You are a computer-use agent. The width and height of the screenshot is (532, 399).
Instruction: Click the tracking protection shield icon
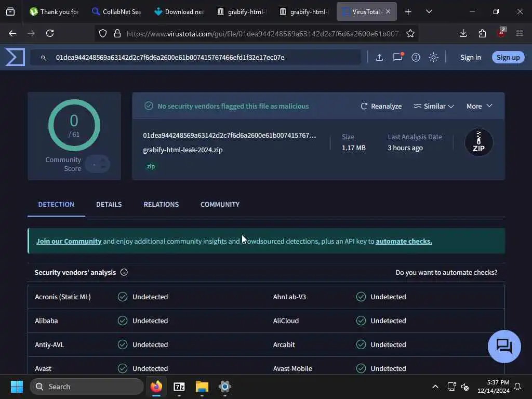(103, 33)
